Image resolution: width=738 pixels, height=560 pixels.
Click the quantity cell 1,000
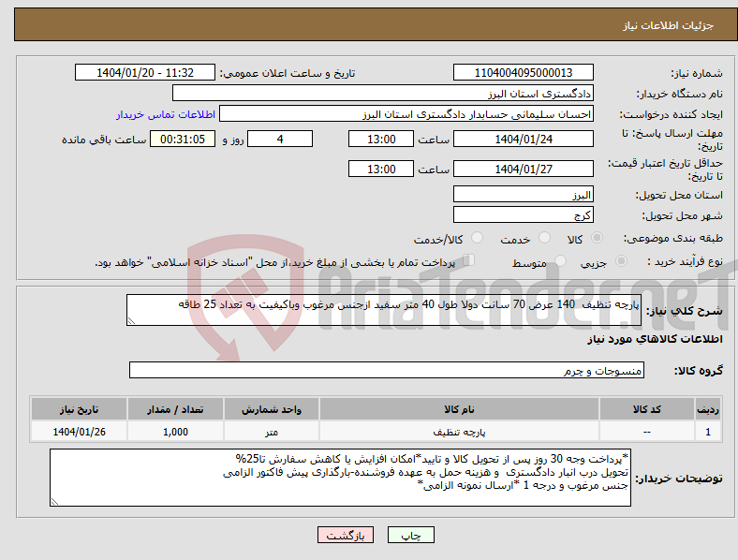point(175,432)
